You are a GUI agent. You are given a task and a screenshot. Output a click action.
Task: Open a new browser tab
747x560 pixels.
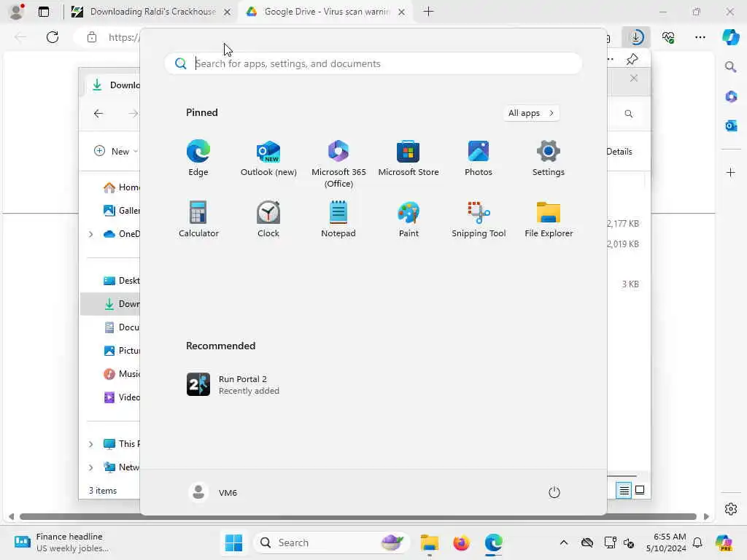428,12
